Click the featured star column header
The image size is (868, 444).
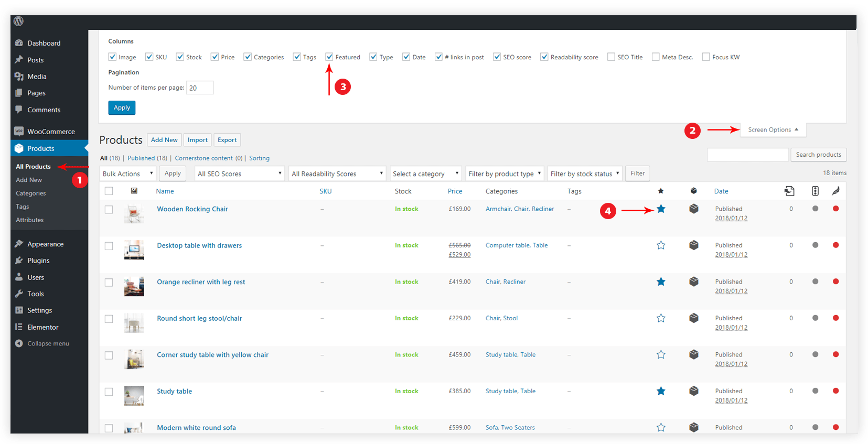661,191
